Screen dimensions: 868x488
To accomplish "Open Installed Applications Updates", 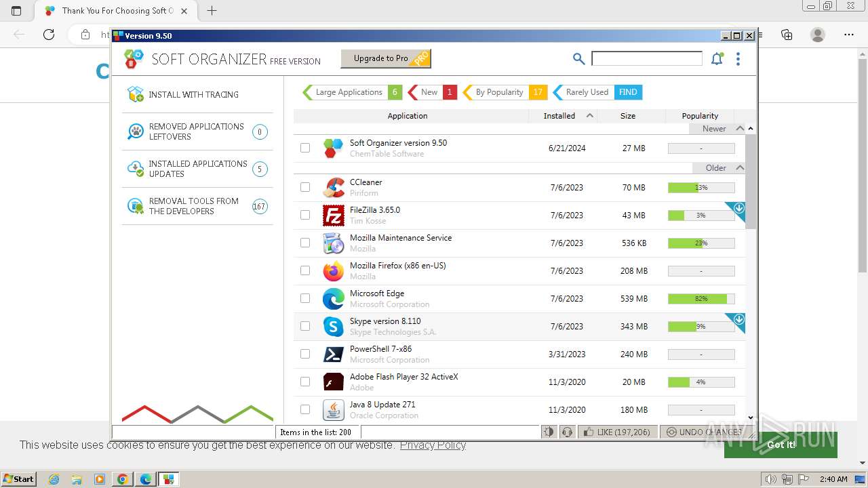I will click(x=197, y=169).
